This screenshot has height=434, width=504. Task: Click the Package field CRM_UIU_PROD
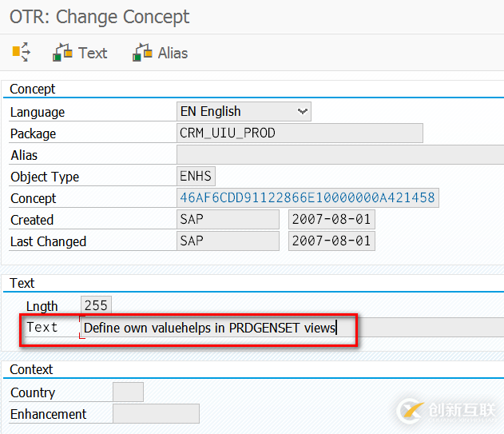pyautogui.click(x=300, y=133)
